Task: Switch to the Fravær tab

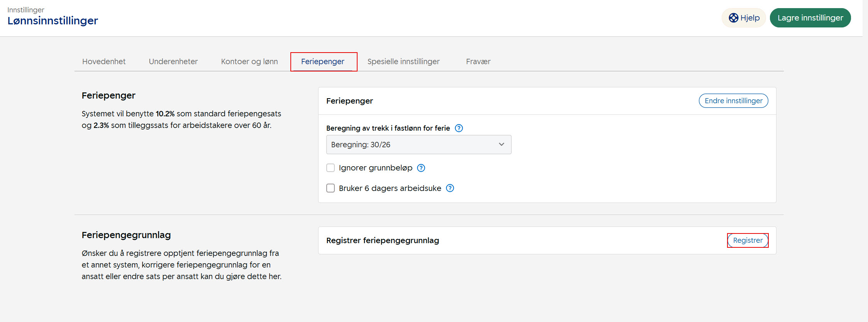Action: (x=478, y=61)
